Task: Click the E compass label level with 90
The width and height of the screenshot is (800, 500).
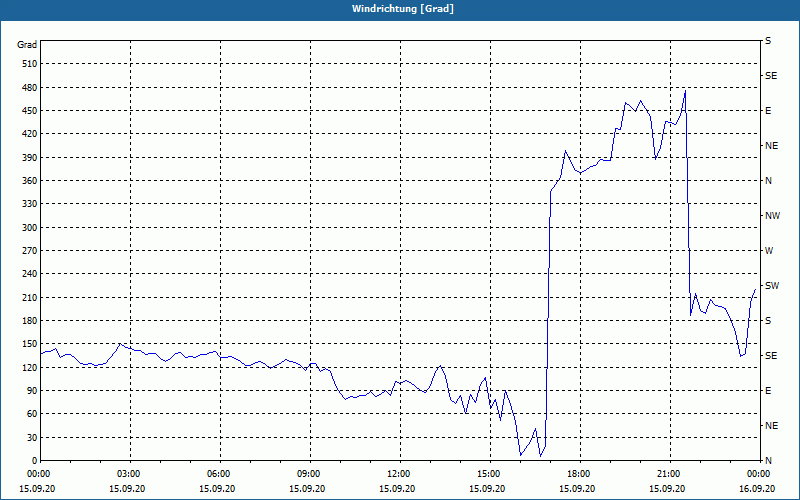Action: tap(768, 391)
